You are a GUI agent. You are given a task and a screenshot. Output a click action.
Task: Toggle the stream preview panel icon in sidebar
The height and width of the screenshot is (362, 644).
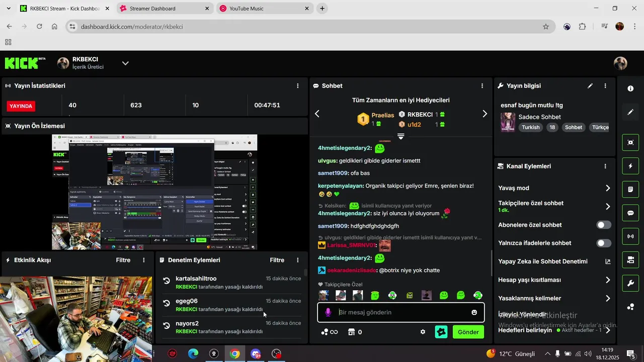[x=630, y=142]
